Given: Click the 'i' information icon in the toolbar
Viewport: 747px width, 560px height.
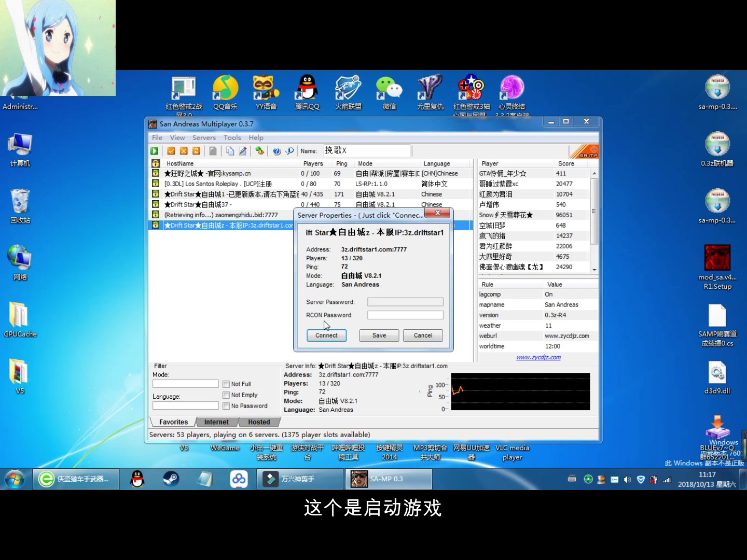Looking at the screenshot, I should pos(289,151).
